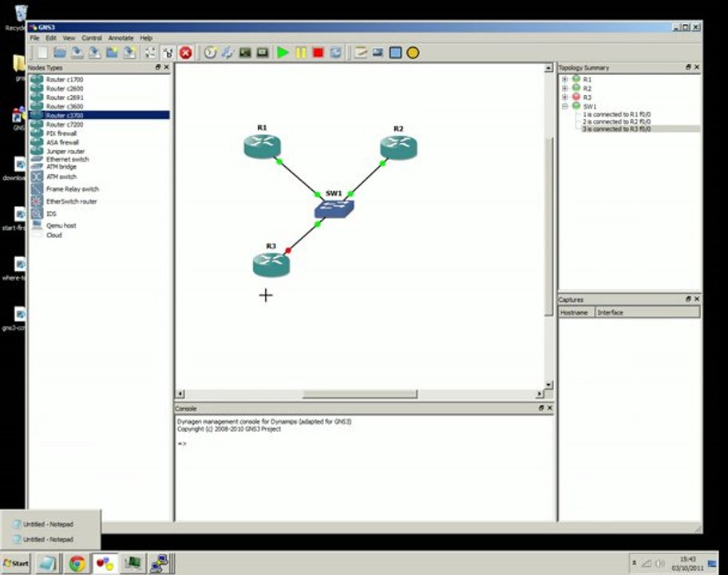Open the File menu

pyautogui.click(x=35, y=38)
